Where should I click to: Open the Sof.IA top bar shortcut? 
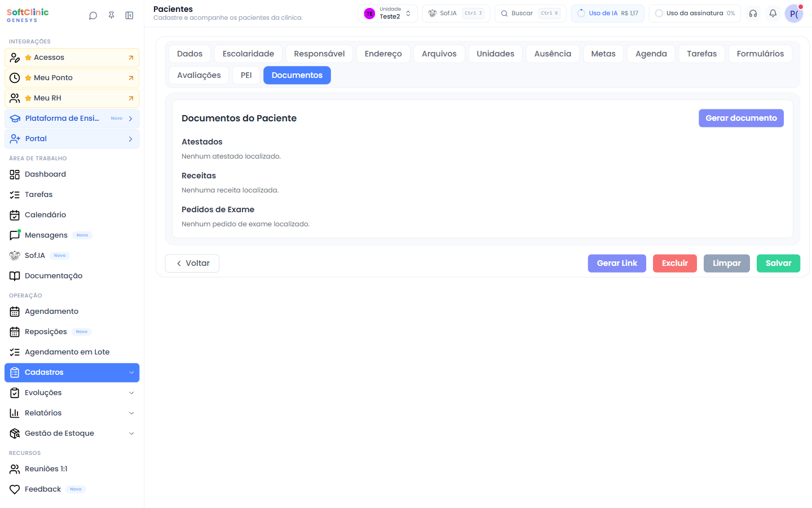[x=456, y=14]
